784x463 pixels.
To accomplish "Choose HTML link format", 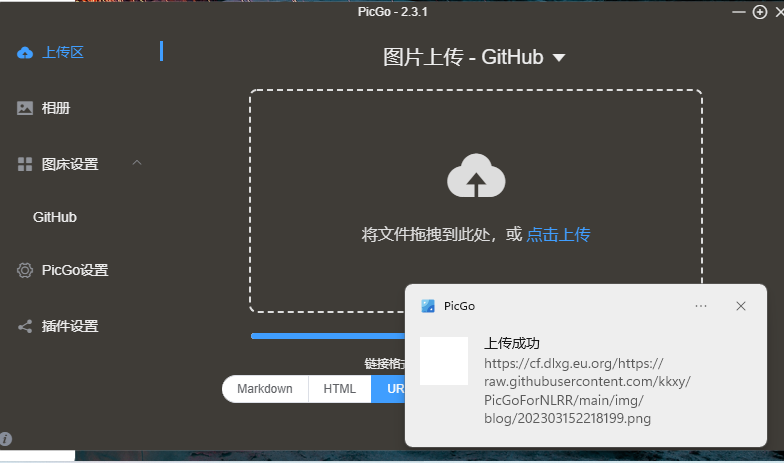I will point(340,389).
